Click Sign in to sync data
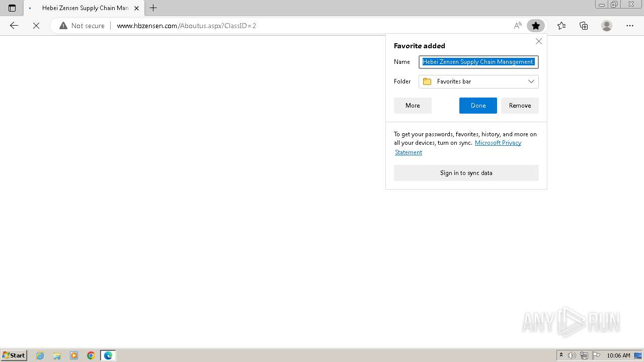The height and width of the screenshot is (362, 644). pyautogui.click(x=466, y=173)
